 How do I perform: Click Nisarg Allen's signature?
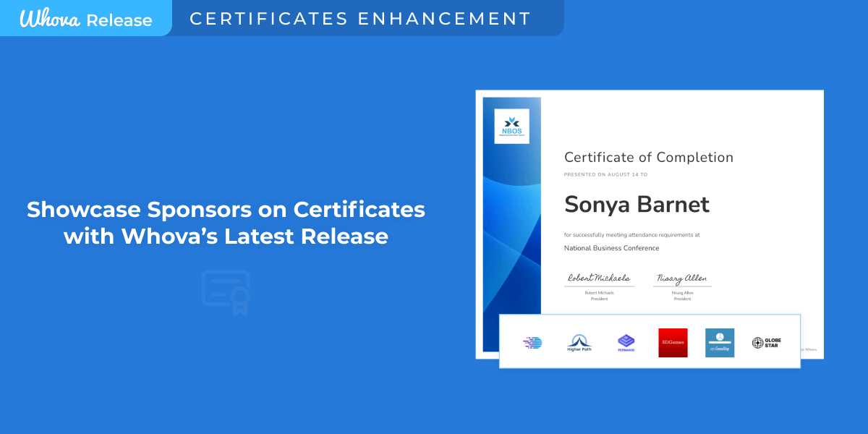point(681,278)
